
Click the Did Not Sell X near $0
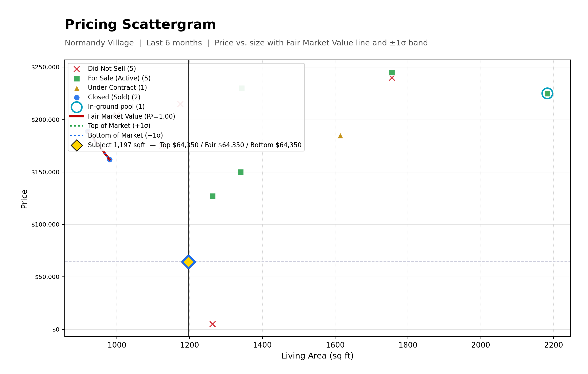click(x=212, y=324)
